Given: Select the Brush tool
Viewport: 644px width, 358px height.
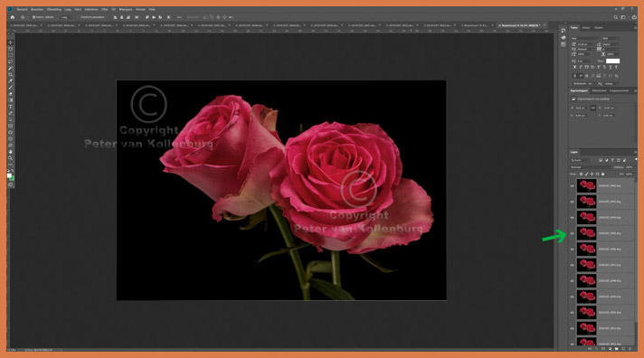Looking at the screenshot, I should click(x=10, y=88).
